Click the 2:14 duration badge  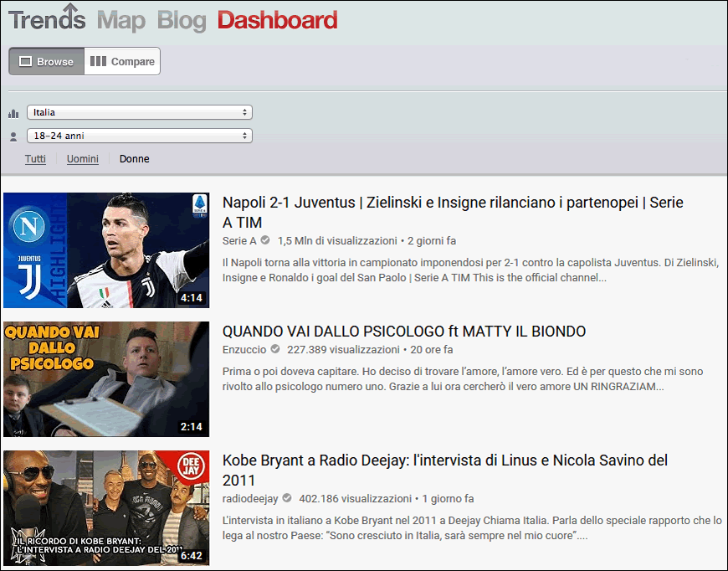pos(192,426)
